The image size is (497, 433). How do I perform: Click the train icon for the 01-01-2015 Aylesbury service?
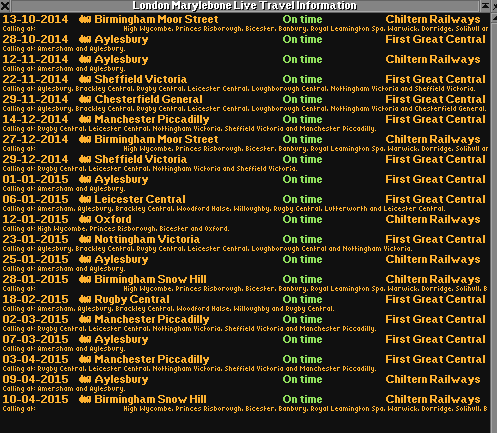point(85,180)
